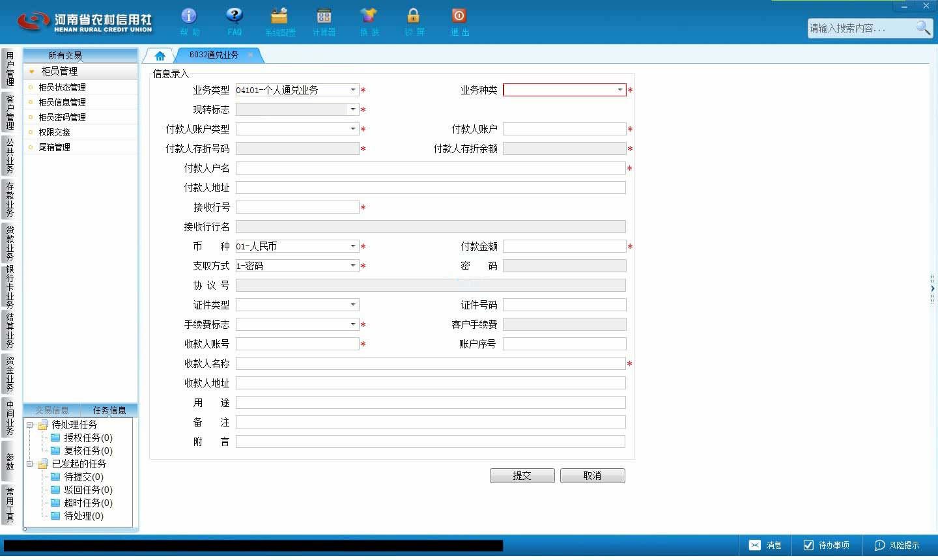Switch to 交易信息 tab

click(x=52, y=410)
